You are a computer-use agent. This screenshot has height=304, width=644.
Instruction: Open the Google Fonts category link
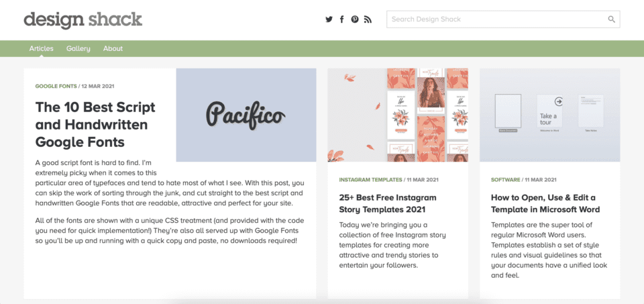tap(56, 87)
